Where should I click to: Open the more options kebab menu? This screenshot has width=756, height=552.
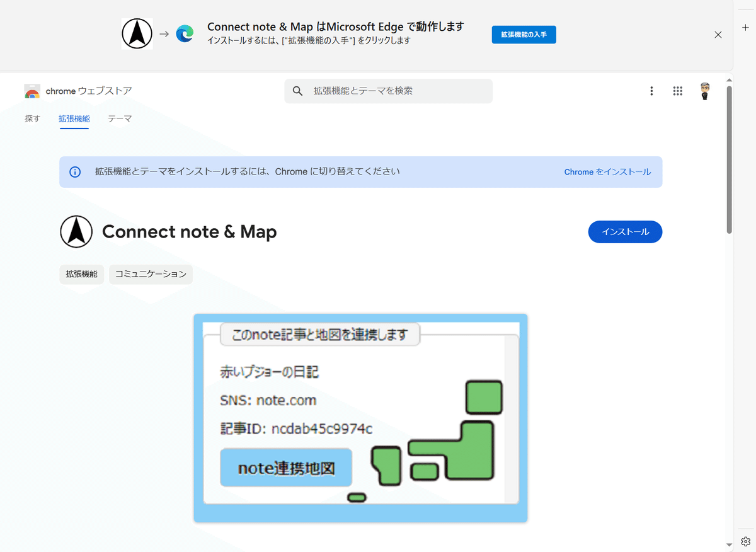click(651, 91)
